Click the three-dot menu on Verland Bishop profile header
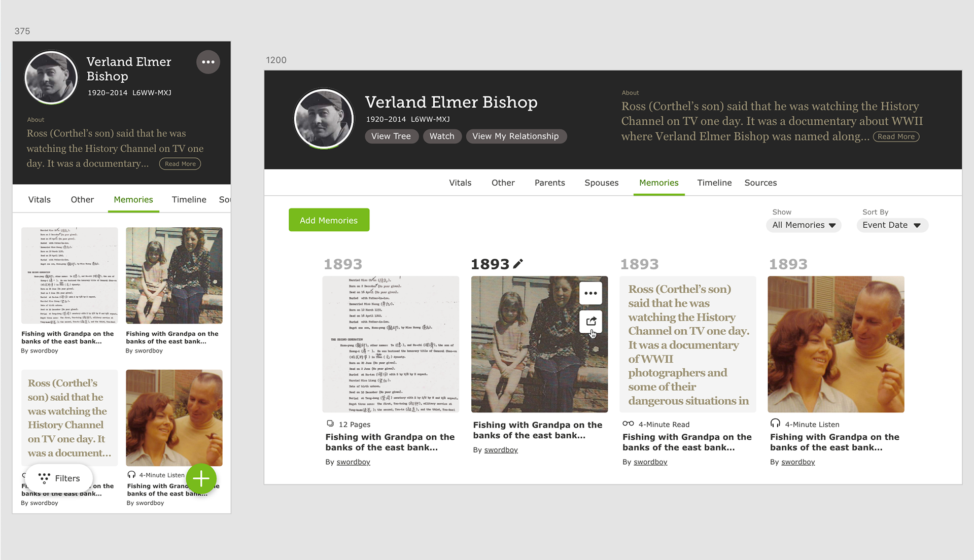The width and height of the screenshot is (974, 560). click(208, 63)
